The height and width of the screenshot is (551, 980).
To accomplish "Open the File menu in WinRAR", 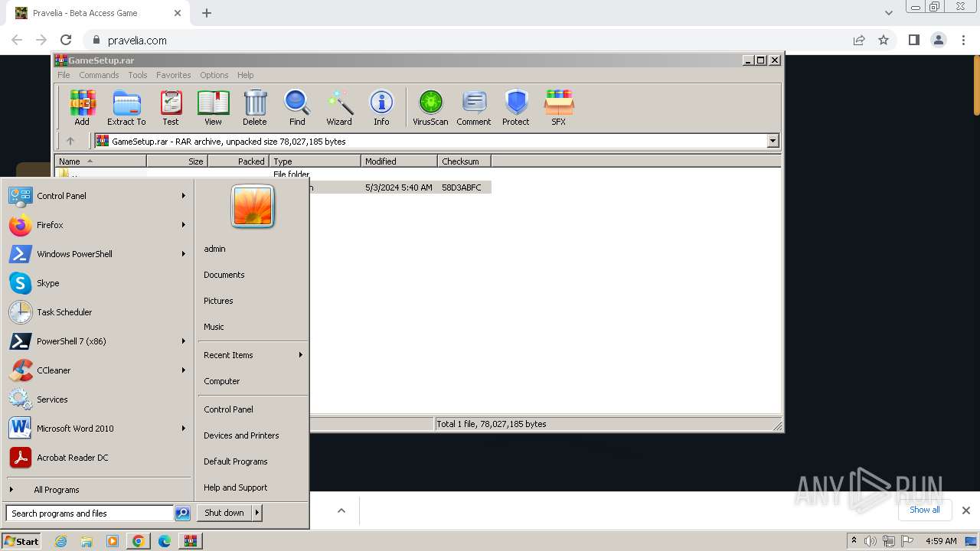I will point(64,75).
